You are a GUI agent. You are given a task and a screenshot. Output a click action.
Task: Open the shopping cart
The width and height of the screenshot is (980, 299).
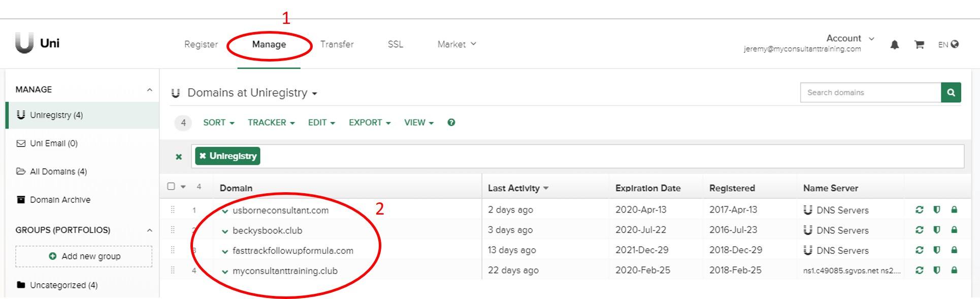coord(919,45)
